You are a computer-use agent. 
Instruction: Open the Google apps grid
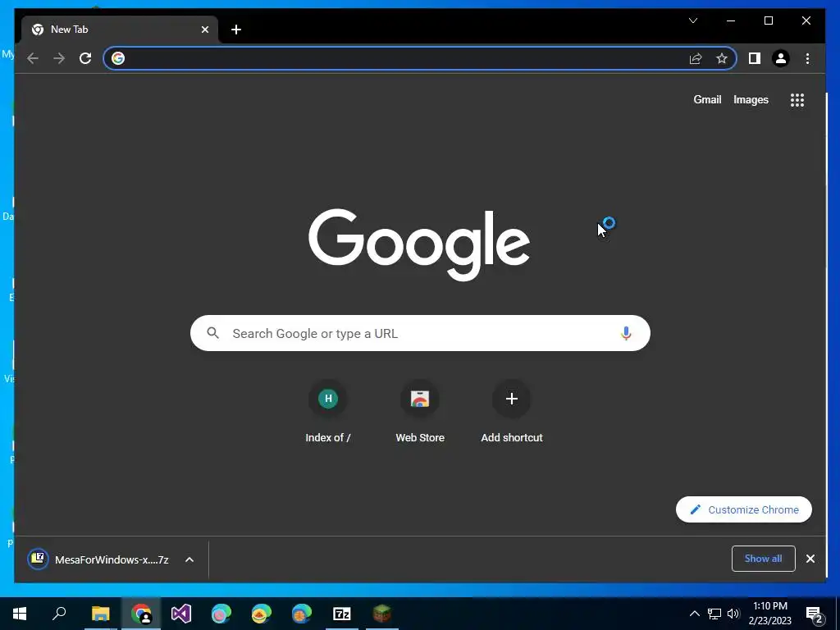tap(797, 100)
